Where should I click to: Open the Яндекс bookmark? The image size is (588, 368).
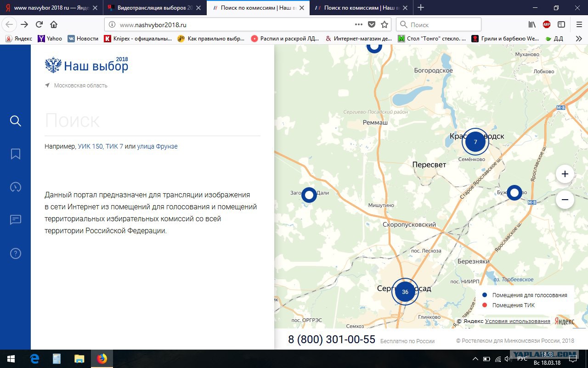coord(18,39)
